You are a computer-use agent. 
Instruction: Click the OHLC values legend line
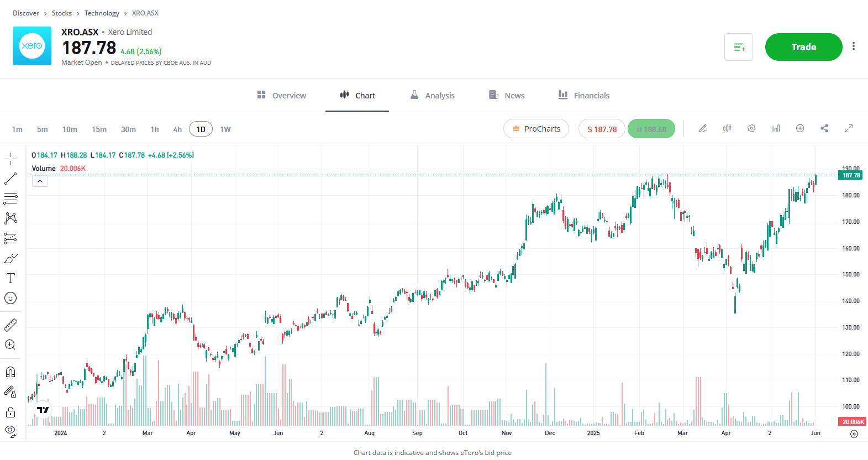coord(113,155)
